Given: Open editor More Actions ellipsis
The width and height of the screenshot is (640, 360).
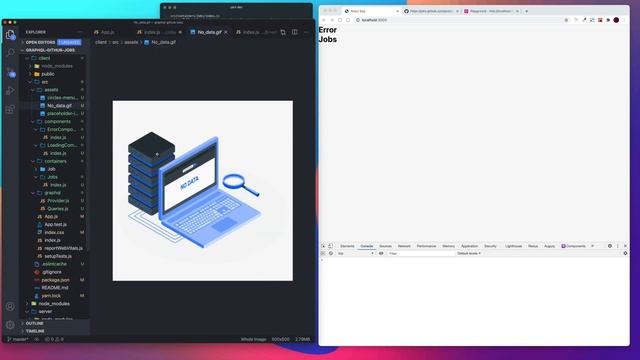Looking at the screenshot, I should 306,32.
